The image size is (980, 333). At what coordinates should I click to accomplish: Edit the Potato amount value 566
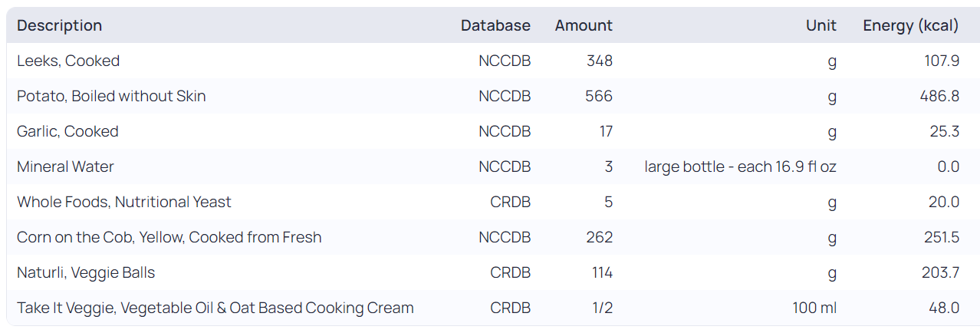[x=599, y=96]
